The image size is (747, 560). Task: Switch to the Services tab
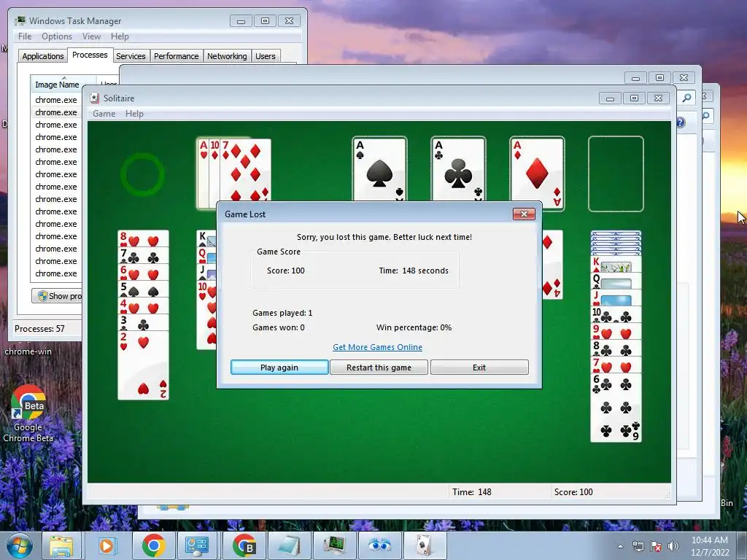(131, 56)
